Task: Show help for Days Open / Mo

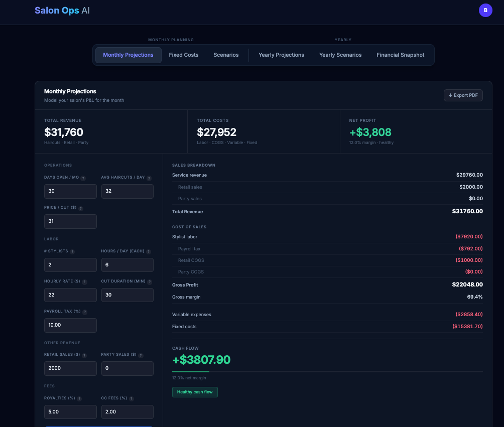Action: pos(83,178)
